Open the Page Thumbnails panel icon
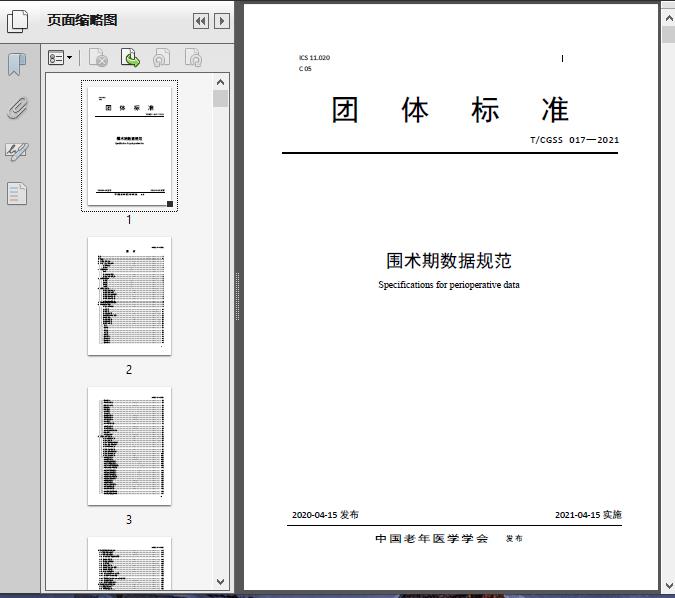Screen dimensions: 675x598 pos(18,21)
